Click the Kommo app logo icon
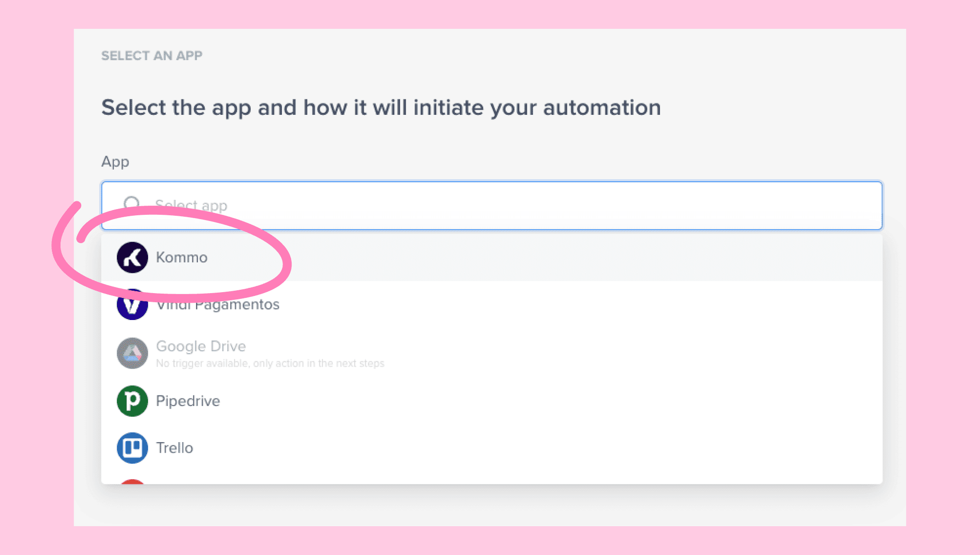This screenshot has height=555, width=980. 132,258
